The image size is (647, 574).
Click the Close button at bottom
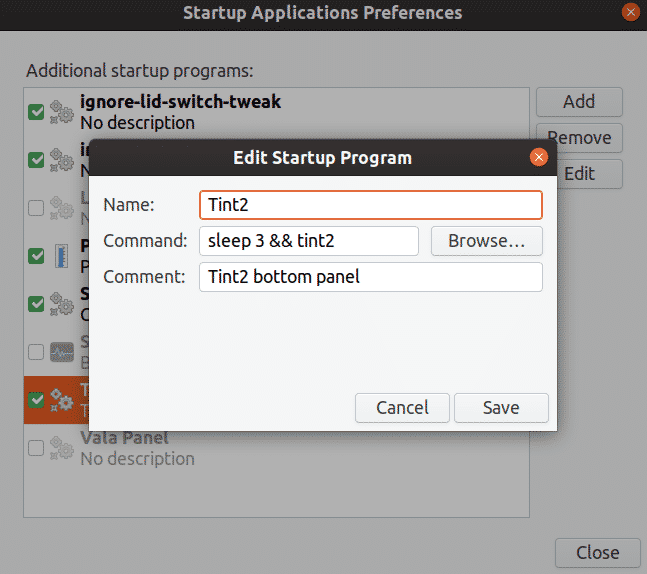(x=596, y=552)
